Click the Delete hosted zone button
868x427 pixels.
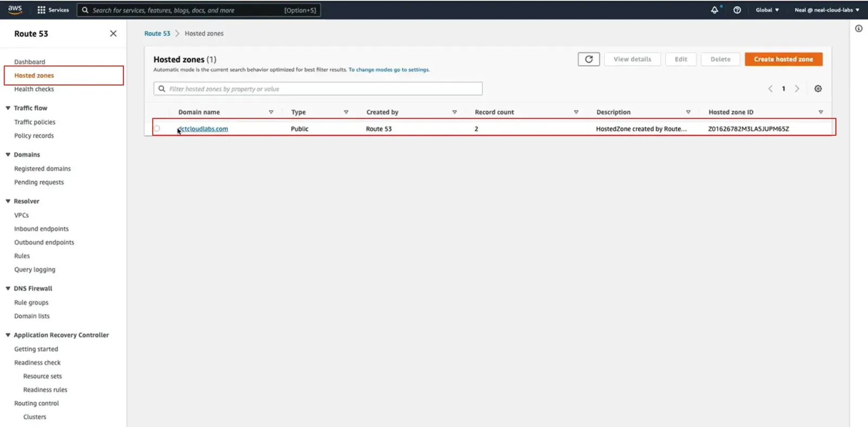[x=720, y=59]
